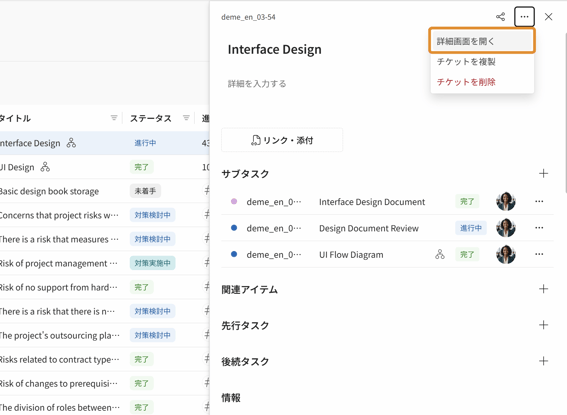Select Risk of changes to prerequisi… row
The width and height of the screenshot is (567, 415).
pyautogui.click(x=59, y=384)
